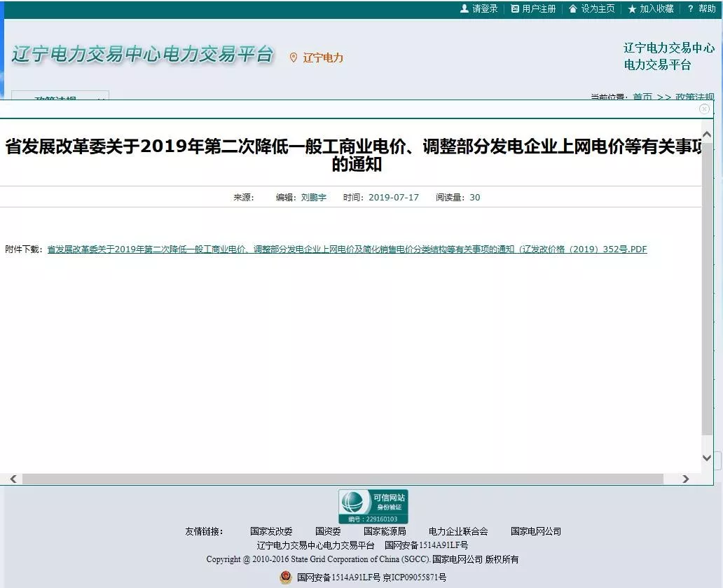Screen dimensions: 723x588
Task: Click the popup scroll down arrow
Action: pos(707,458)
